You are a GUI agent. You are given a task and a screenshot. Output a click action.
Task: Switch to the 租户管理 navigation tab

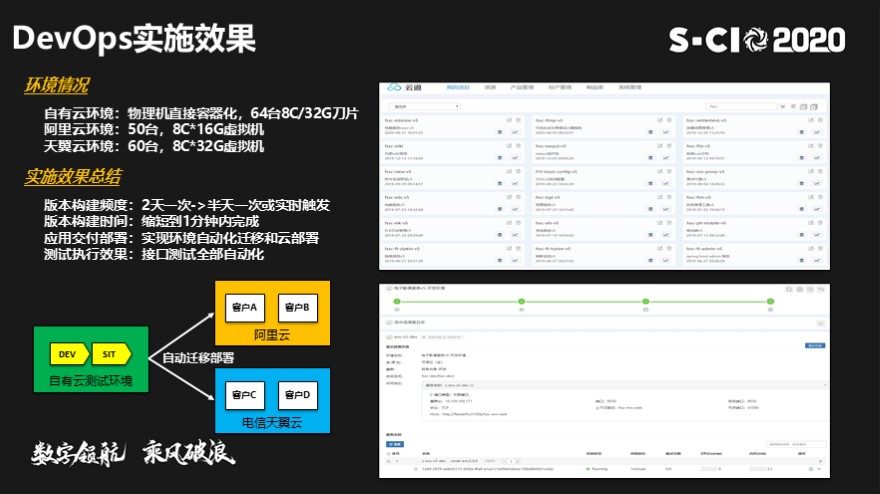click(x=560, y=88)
